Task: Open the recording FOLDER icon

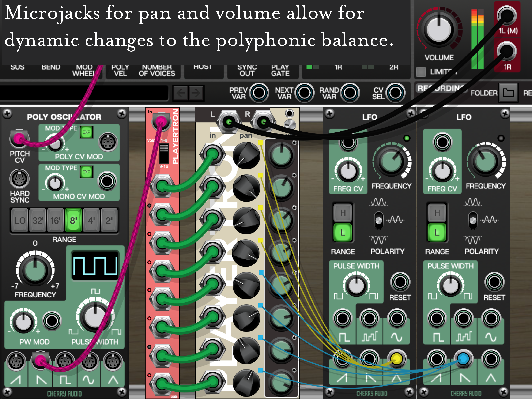Action: [x=508, y=93]
